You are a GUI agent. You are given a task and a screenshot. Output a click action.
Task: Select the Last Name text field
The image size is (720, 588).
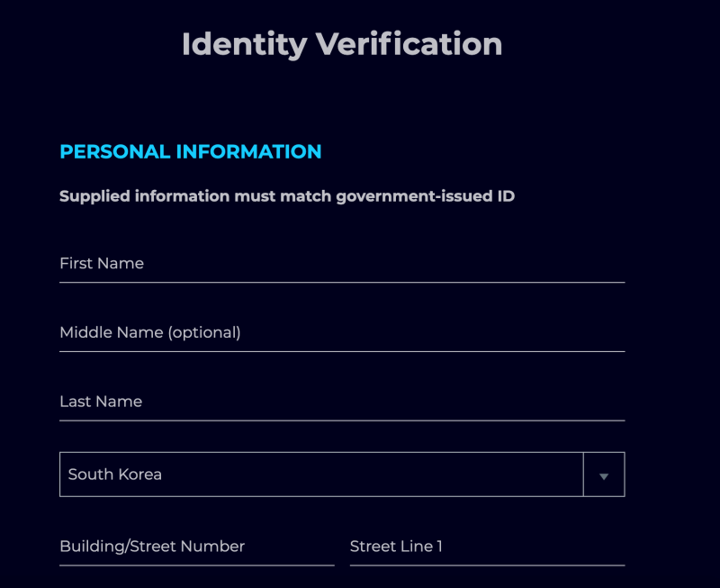click(342, 403)
